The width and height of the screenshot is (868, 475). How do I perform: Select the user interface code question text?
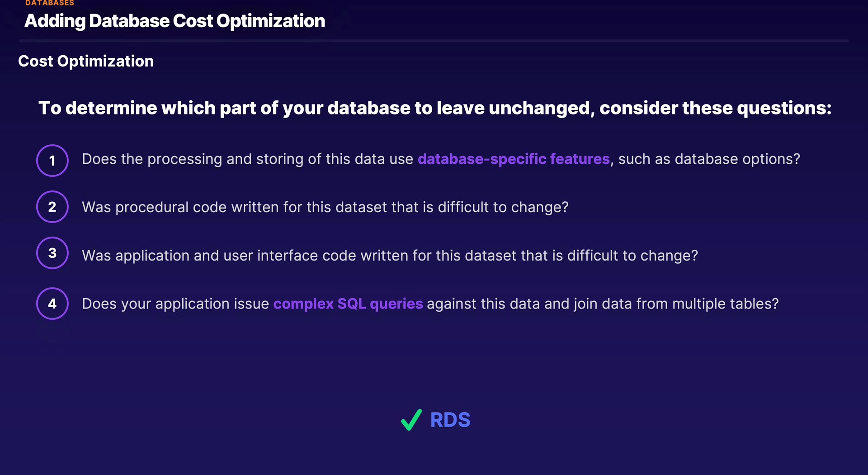click(x=390, y=256)
